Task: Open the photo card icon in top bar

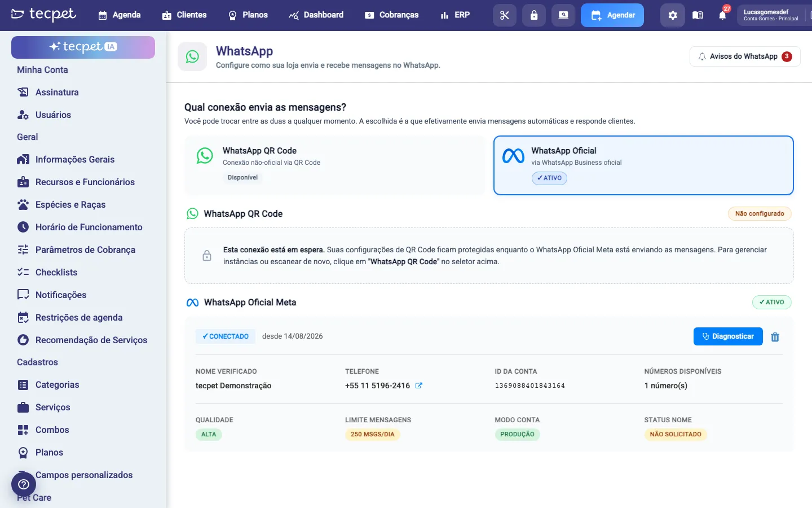Action: tap(563, 15)
